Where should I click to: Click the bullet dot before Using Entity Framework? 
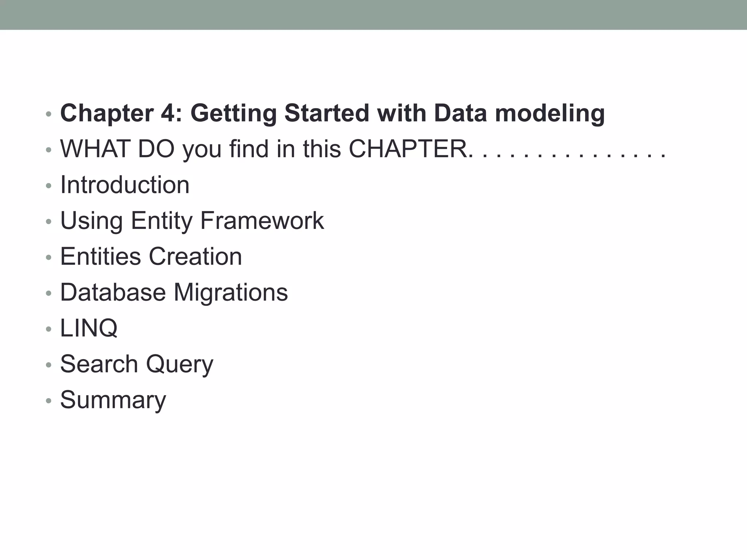pyautogui.click(x=49, y=222)
